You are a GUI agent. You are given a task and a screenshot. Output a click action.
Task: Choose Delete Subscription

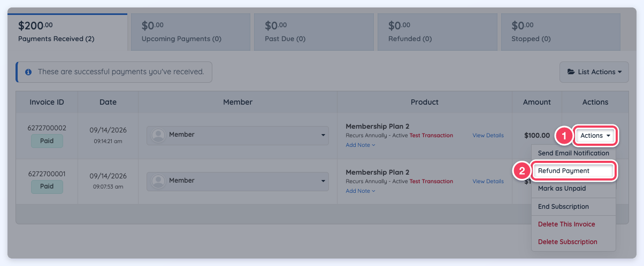point(573,242)
